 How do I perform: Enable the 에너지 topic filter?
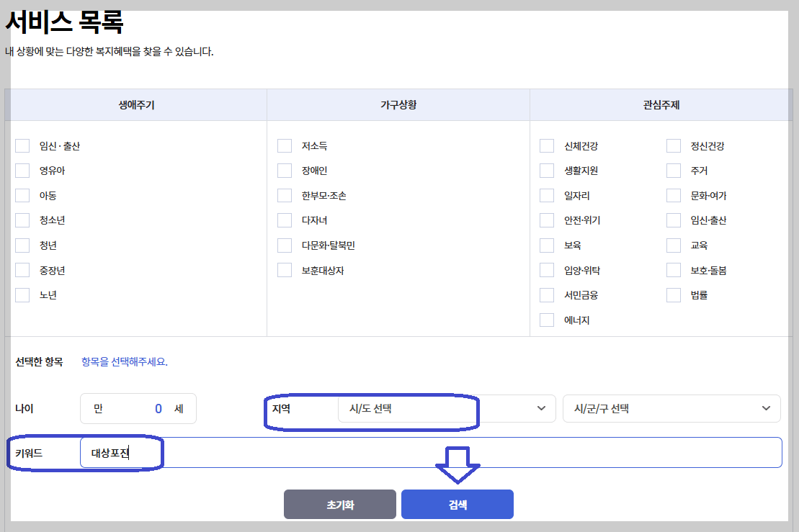click(546, 319)
